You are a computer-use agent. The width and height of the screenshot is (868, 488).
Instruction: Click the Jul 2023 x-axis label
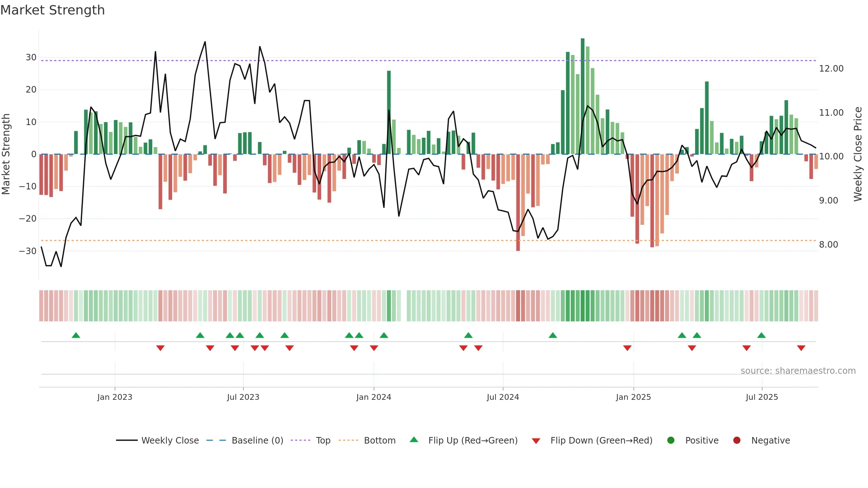pos(243,397)
